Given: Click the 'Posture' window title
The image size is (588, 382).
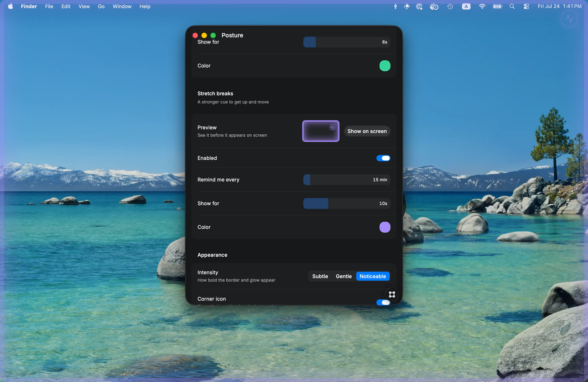Looking at the screenshot, I should coord(232,35).
